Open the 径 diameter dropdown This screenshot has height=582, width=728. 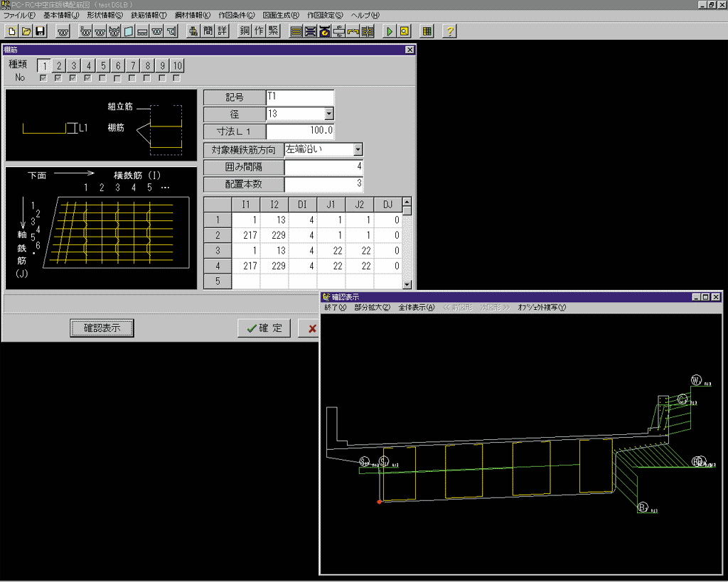(x=328, y=114)
